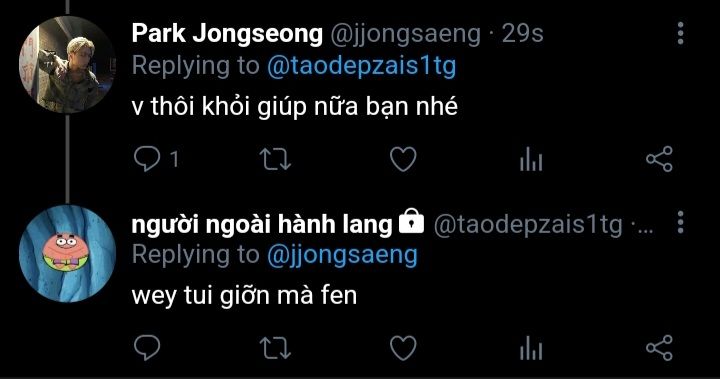The image size is (720, 379).
Task: Open the Park Jongseong display name
Action: click(x=227, y=34)
